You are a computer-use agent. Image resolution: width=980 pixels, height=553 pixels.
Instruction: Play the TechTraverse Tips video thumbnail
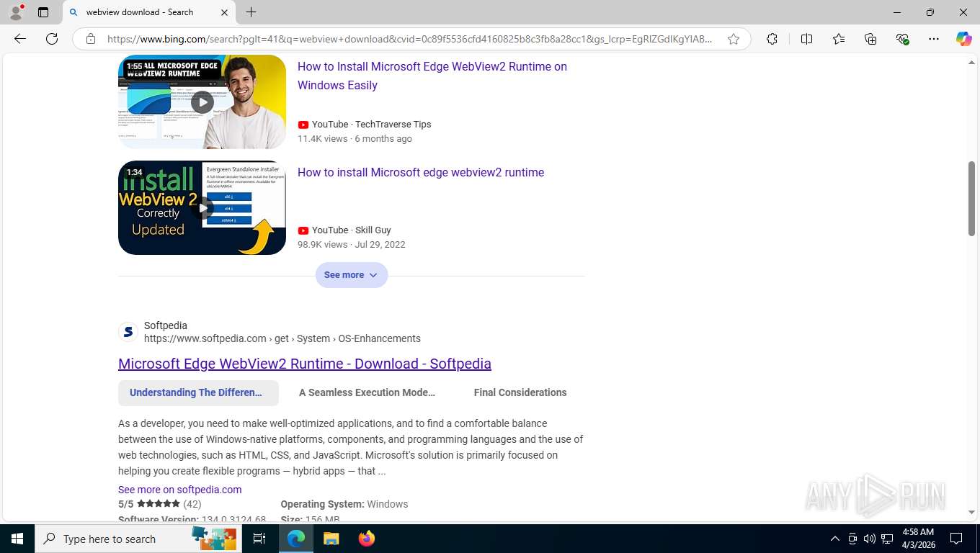[x=202, y=102]
